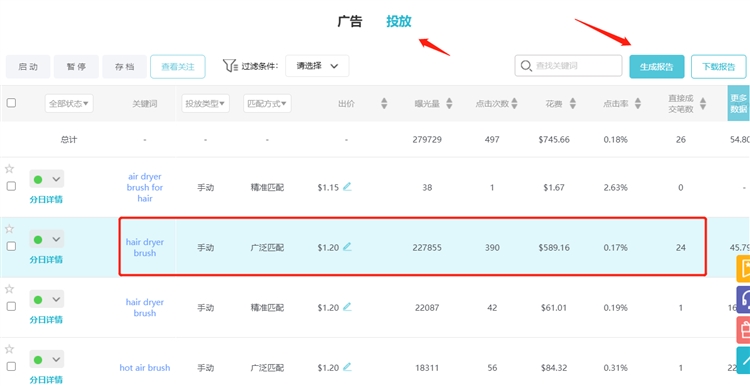Click the filter funnel icon

click(230, 66)
